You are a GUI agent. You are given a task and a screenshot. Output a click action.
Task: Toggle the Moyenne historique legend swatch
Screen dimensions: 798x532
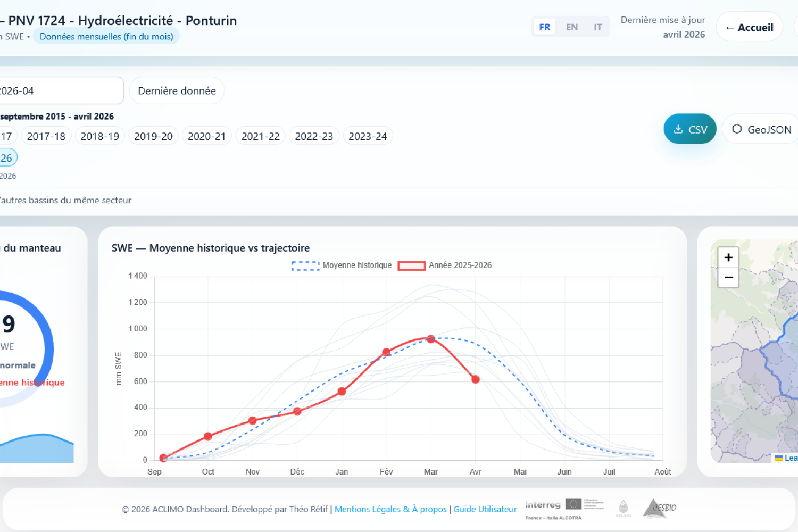click(305, 265)
